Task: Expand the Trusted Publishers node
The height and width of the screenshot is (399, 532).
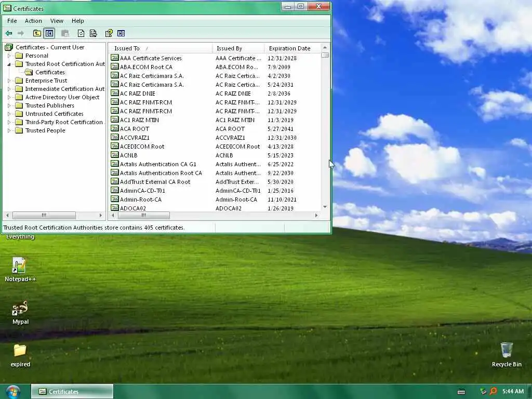Action: click(x=9, y=105)
